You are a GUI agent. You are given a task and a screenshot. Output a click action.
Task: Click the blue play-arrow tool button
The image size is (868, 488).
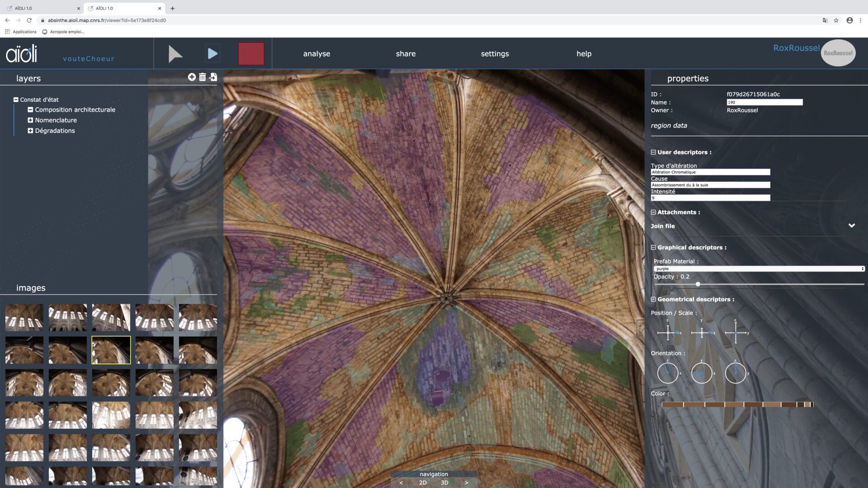(212, 54)
